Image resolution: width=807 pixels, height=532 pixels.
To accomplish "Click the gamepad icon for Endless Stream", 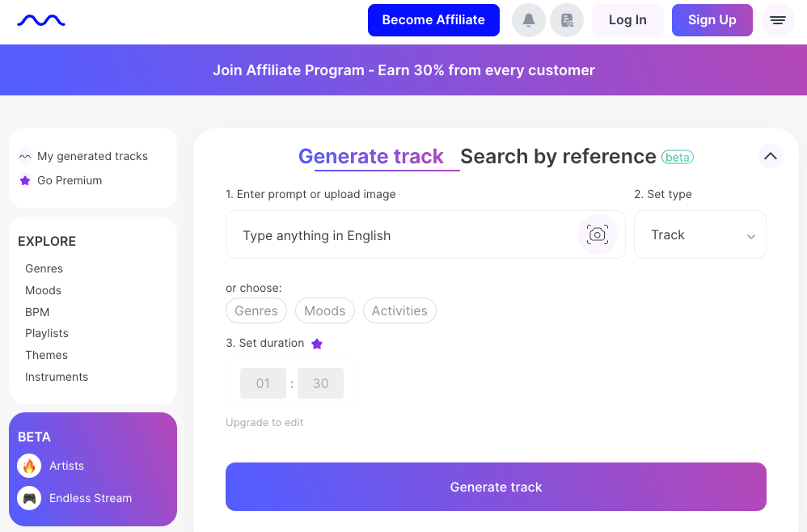I will [x=29, y=498].
